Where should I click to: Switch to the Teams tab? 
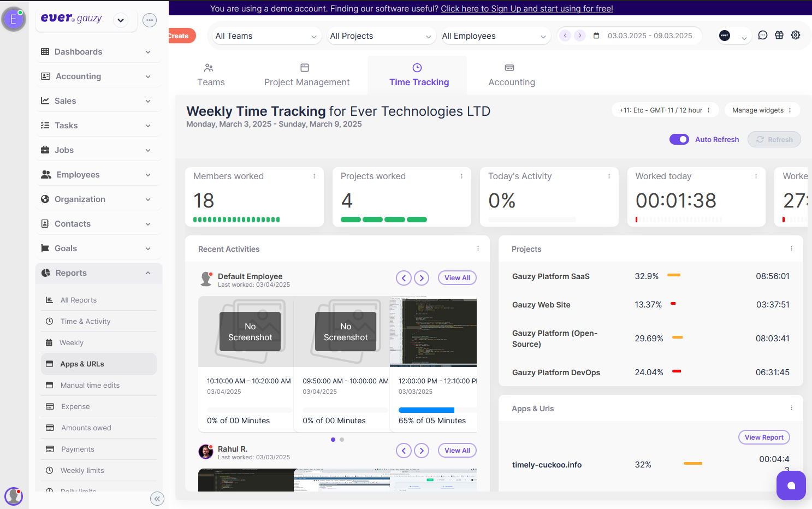(211, 75)
